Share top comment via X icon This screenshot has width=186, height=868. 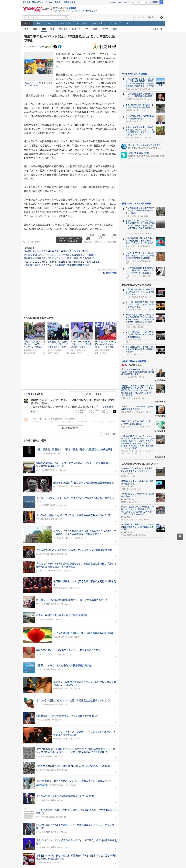tap(115, 411)
